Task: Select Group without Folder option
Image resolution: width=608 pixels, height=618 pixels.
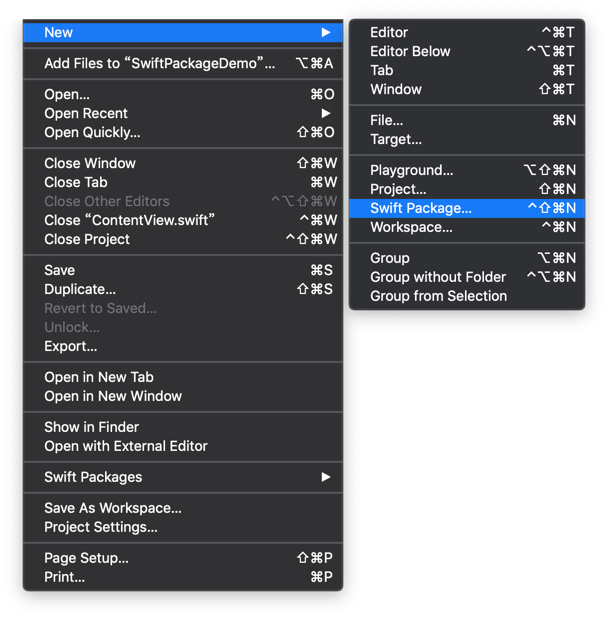Action: [467, 277]
